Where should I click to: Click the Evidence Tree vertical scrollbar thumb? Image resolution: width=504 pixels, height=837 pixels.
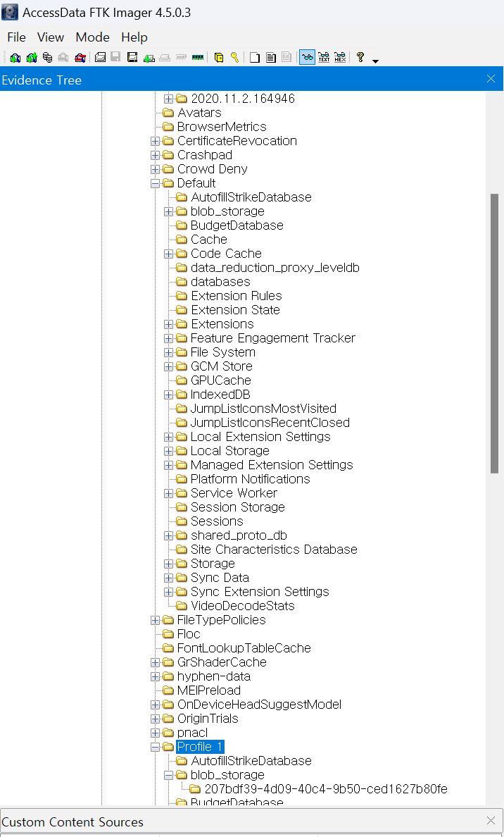point(494,334)
